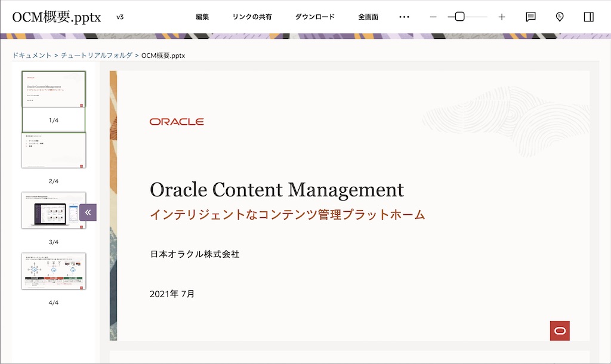Viewport: 611px width, 364px height.
Task: Click the zoom in plus icon
Action: click(502, 17)
